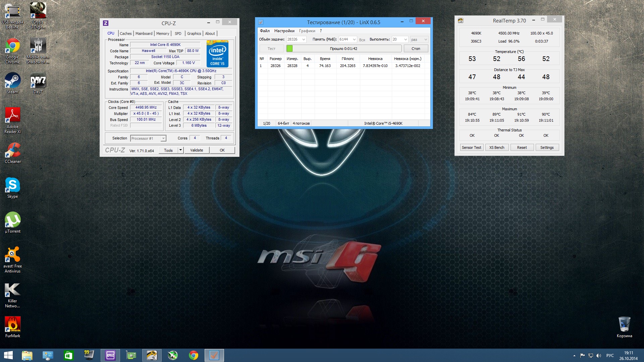Open File Explorer from the taskbar
The width and height of the screenshot is (644, 362).
tap(27, 355)
